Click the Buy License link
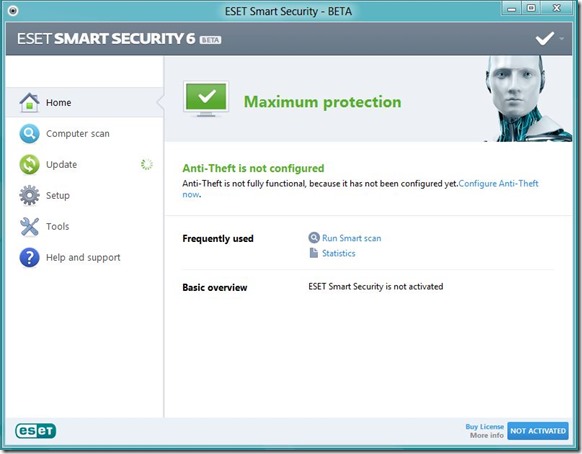The height and width of the screenshot is (454, 582). (x=484, y=427)
